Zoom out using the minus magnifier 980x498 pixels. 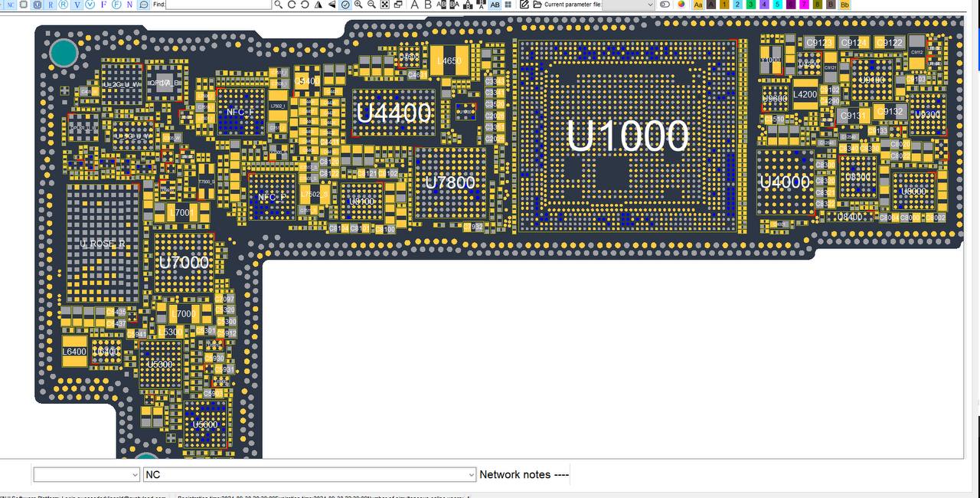click(x=371, y=5)
